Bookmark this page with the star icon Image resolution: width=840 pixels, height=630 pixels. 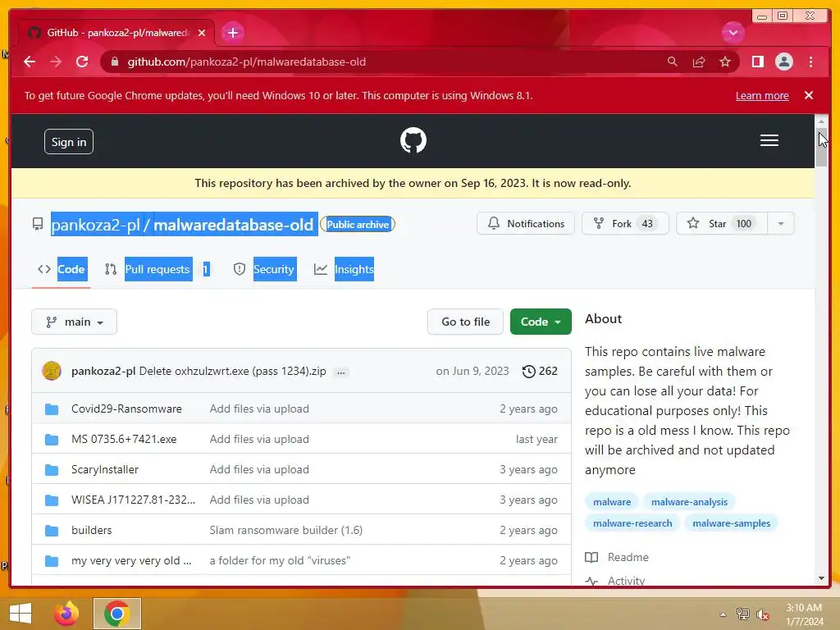coord(725,62)
